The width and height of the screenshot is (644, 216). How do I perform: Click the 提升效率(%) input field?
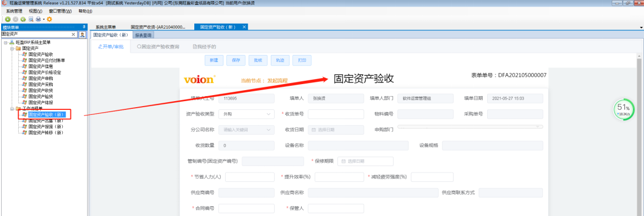coord(339,177)
